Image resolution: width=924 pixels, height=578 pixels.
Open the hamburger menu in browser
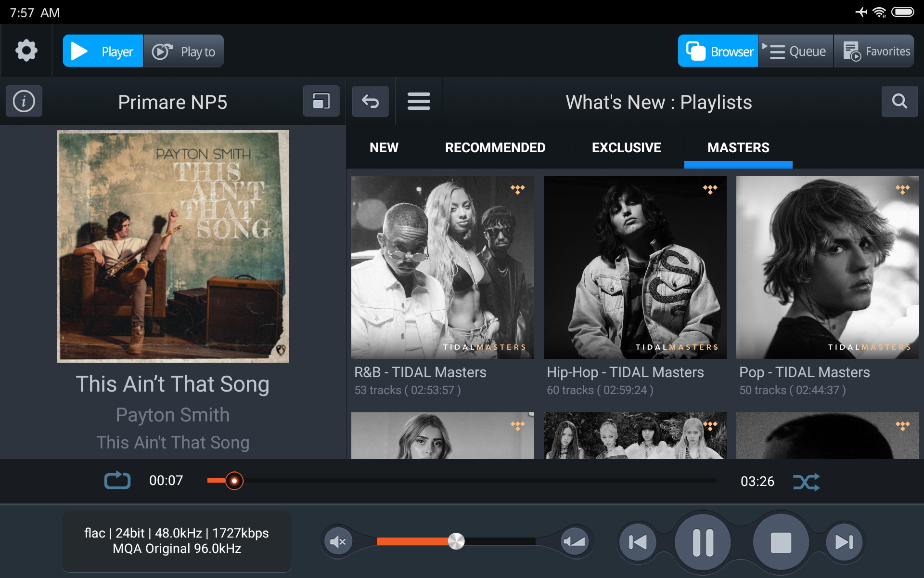(x=419, y=101)
